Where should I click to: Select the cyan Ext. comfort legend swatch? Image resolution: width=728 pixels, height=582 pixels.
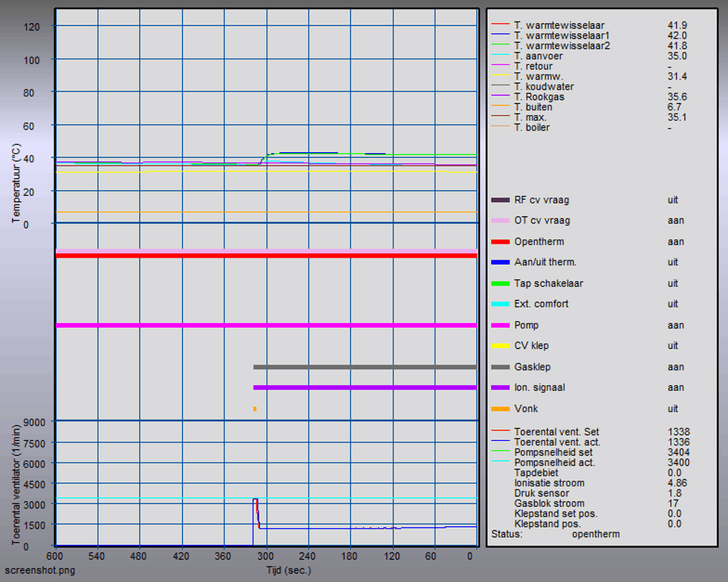[500, 304]
